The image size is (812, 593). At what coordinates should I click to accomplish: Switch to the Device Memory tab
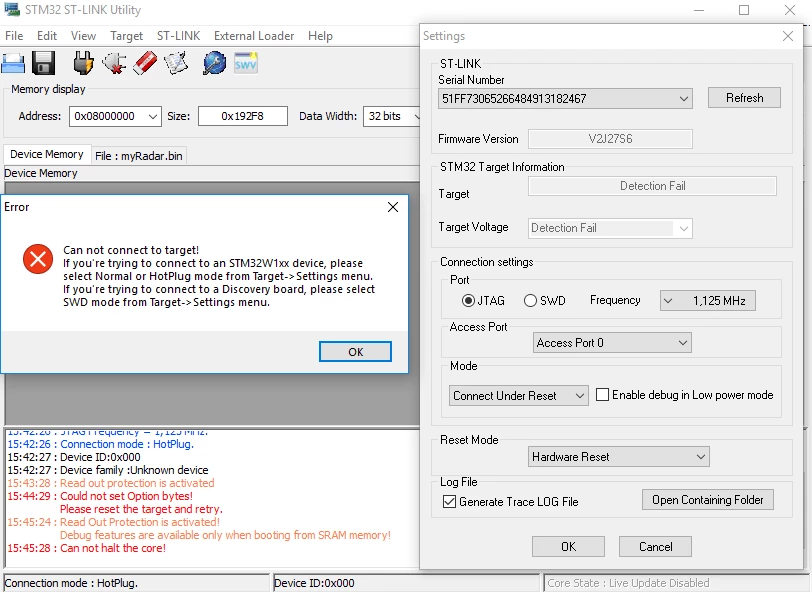point(47,154)
